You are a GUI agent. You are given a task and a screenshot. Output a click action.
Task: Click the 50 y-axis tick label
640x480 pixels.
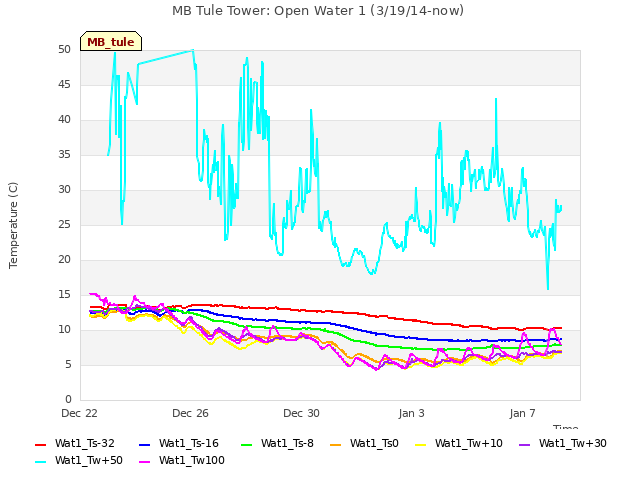(64, 50)
